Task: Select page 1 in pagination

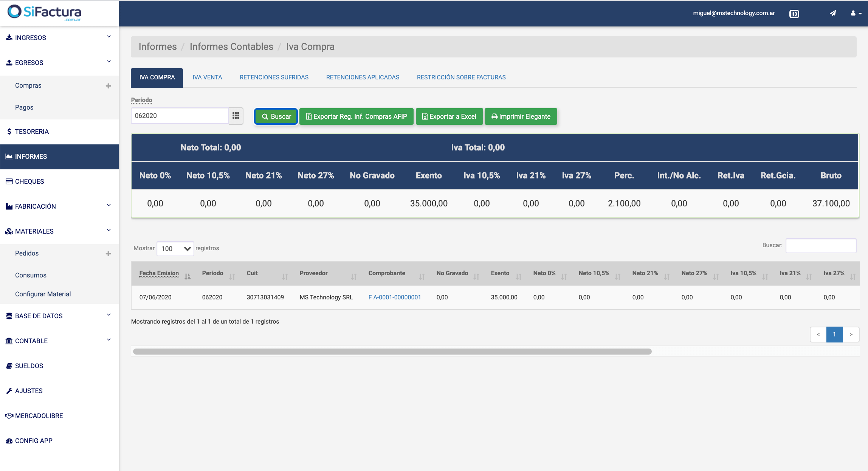Action: 834,335
